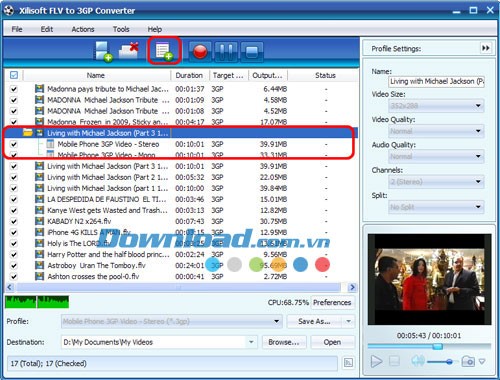This screenshot has width=500, height=380.
Task: Click the file list horizontal scrollbar
Action: tap(178, 287)
